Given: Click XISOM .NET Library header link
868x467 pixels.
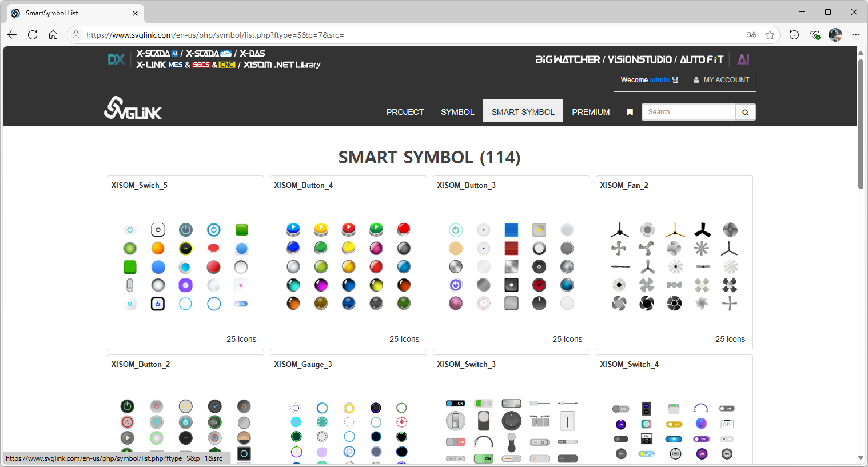Looking at the screenshot, I should click(x=282, y=65).
